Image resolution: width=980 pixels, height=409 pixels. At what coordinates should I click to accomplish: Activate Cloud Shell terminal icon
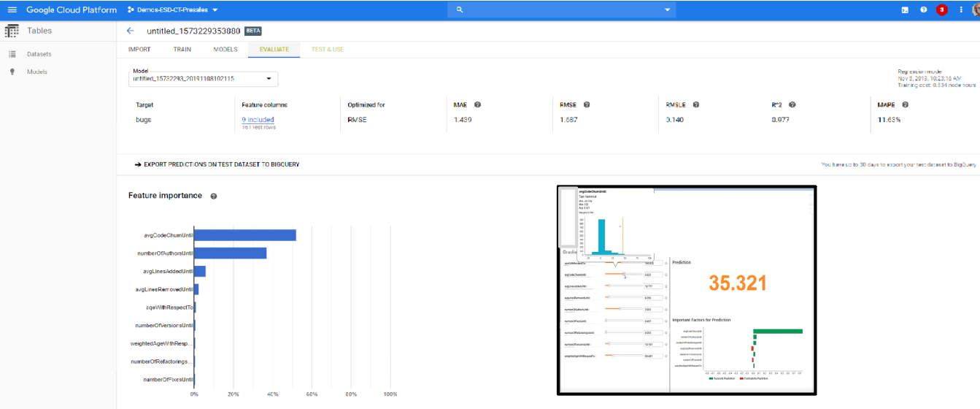(905, 10)
